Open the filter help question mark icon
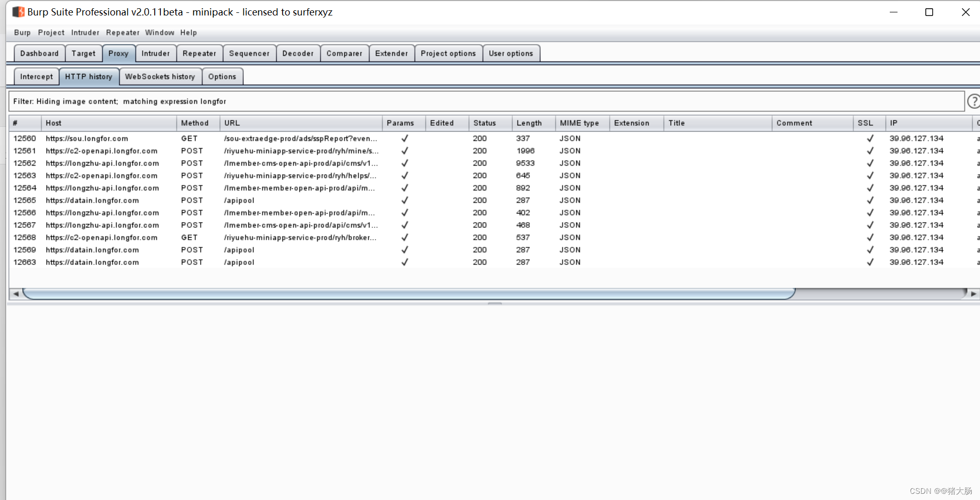The height and width of the screenshot is (500, 980). [973, 101]
